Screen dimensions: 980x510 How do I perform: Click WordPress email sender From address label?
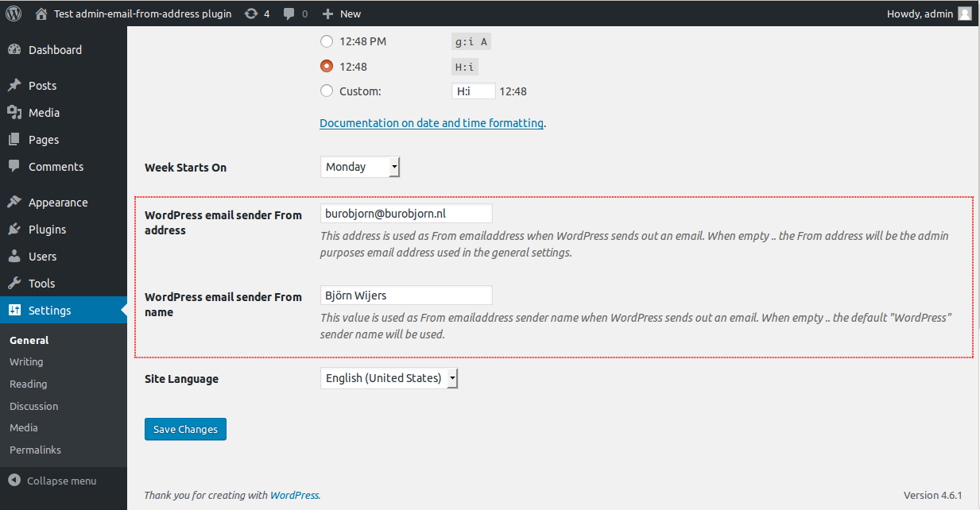click(223, 222)
